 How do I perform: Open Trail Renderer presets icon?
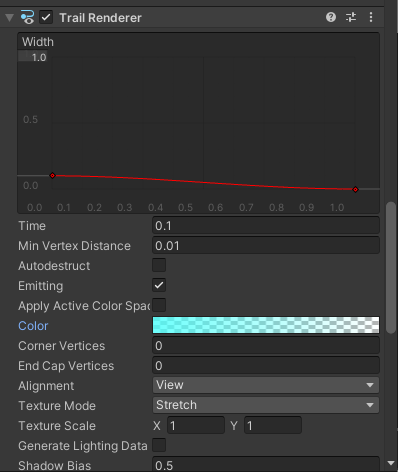coord(351,17)
